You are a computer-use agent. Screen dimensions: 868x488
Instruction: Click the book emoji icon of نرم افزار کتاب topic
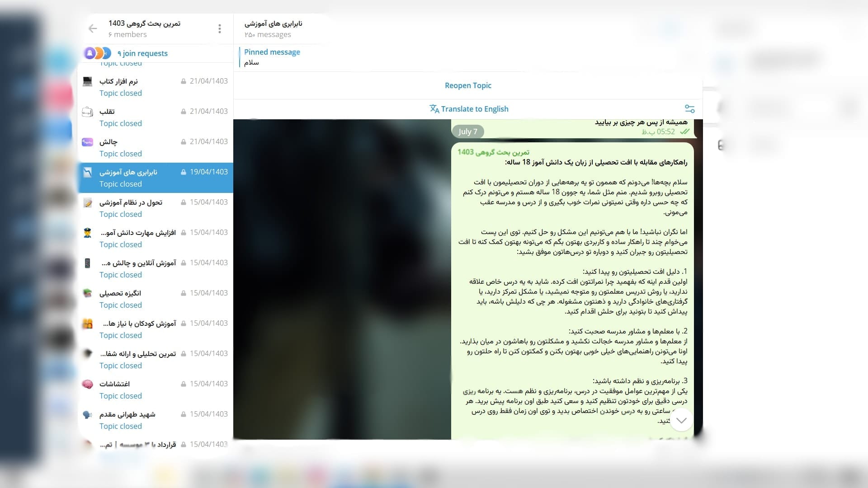pos(87,81)
